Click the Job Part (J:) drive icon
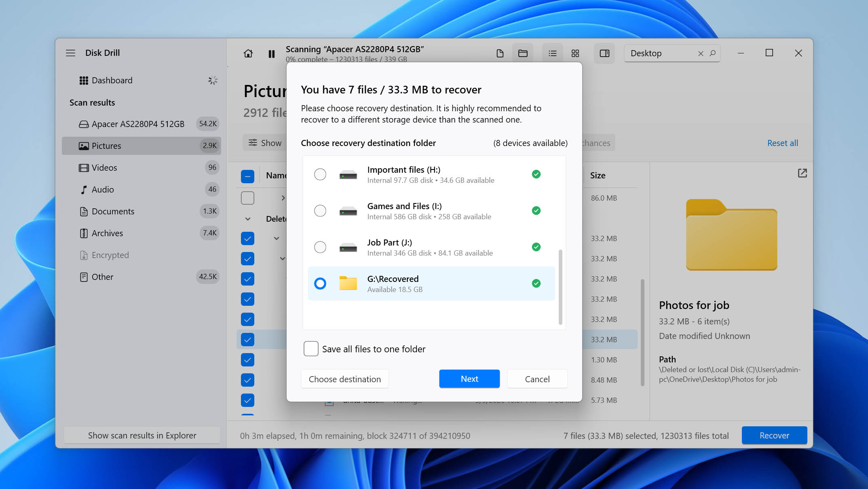The width and height of the screenshot is (868, 489). [x=348, y=248]
